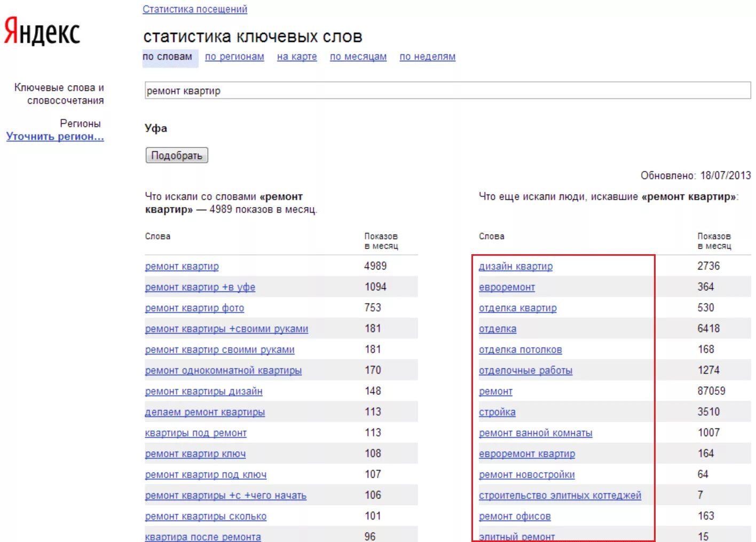The image size is (756, 542).
Task: Click the 1274 views value
Action: tap(708, 370)
